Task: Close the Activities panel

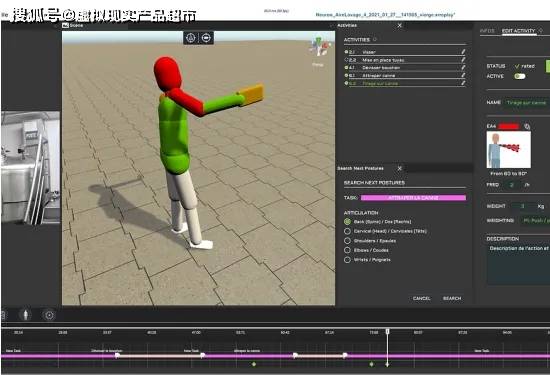Action: pyautogui.click(x=399, y=25)
